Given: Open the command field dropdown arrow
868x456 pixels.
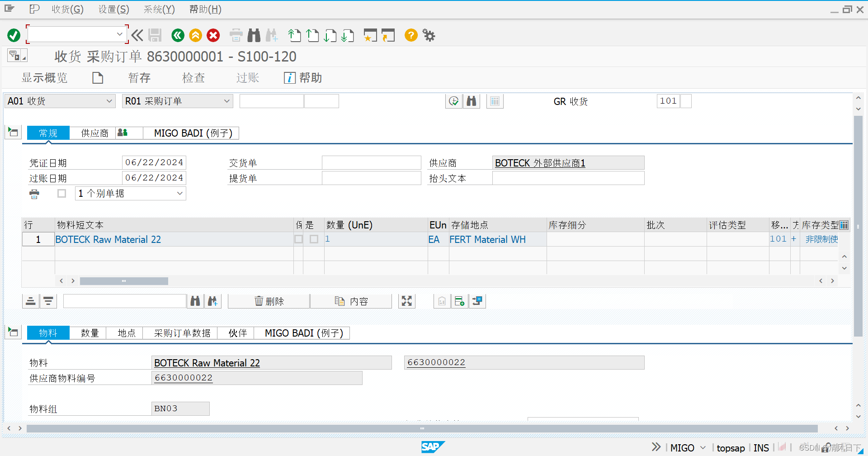Looking at the screenshot, I should point(120,34).
